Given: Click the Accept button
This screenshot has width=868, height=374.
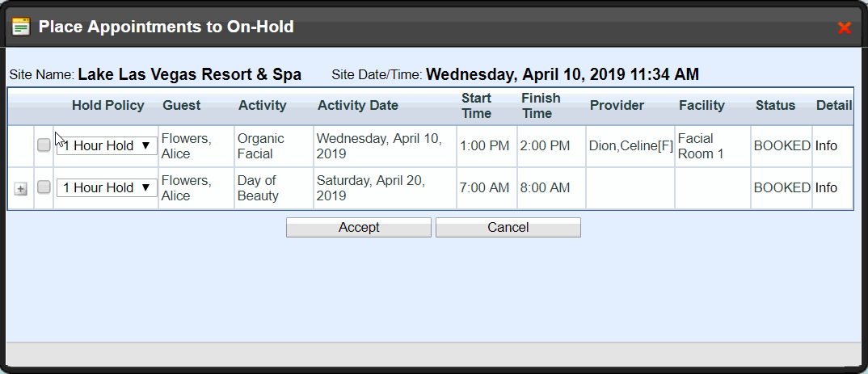Looking at the screenshot, I should pyautogui.click(x=359, y=227).
